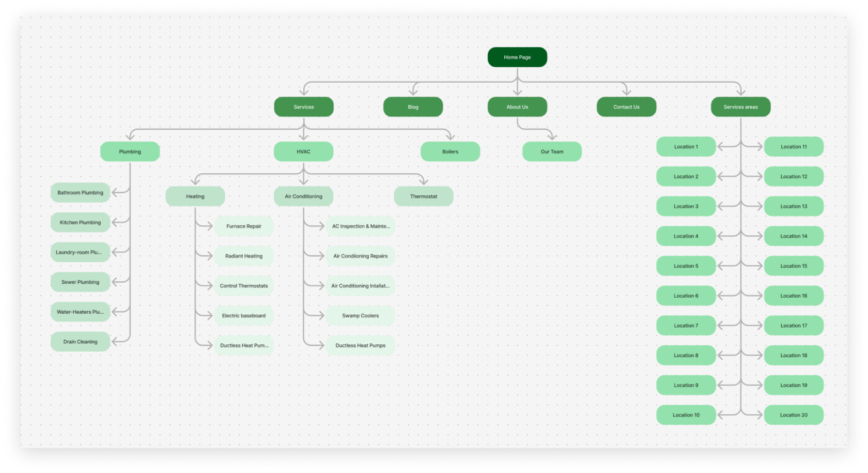The height and width of the screenshot is (473, 868).
Task: Click the Location 15 node
Action: (x=794, y=266)
